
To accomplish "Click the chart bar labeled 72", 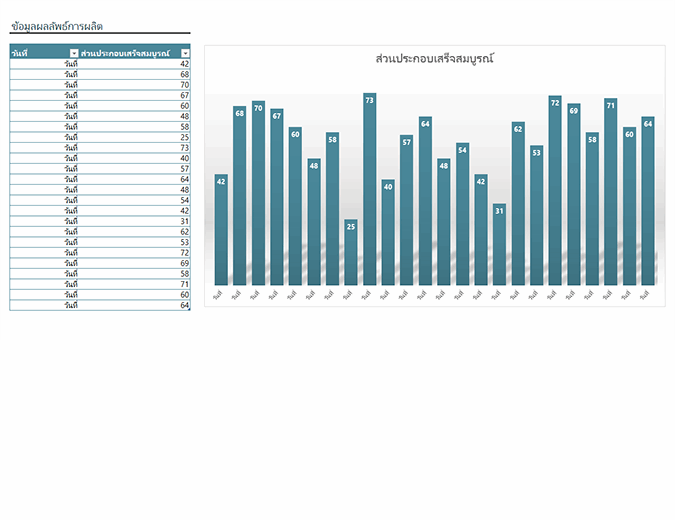I will (x=555, y=189).
